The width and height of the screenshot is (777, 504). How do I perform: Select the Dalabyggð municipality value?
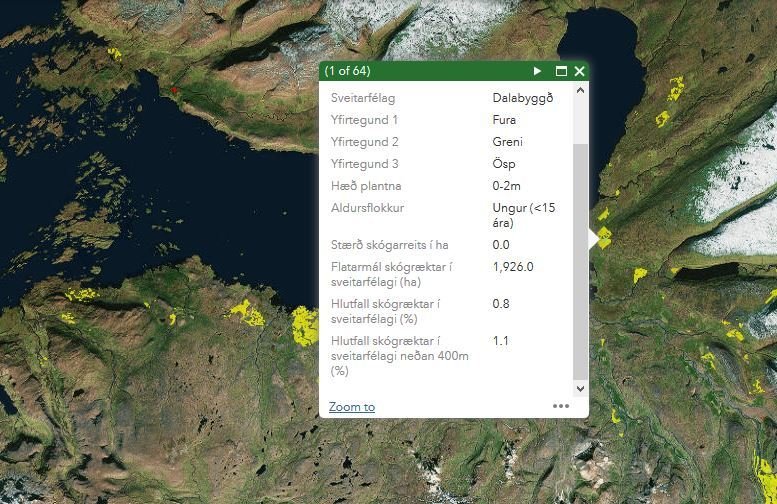(522, 98)
